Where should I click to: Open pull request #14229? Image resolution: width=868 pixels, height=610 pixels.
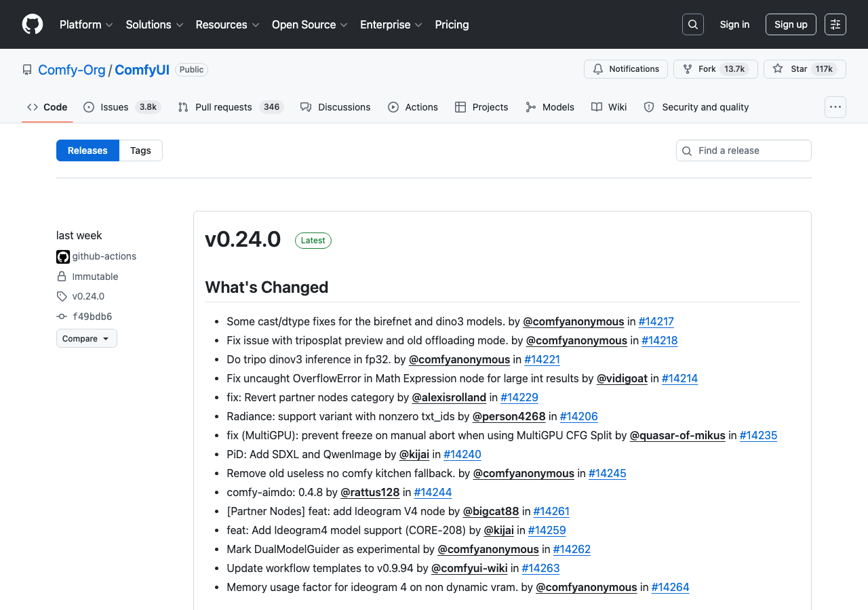click(x=519, y=397)
